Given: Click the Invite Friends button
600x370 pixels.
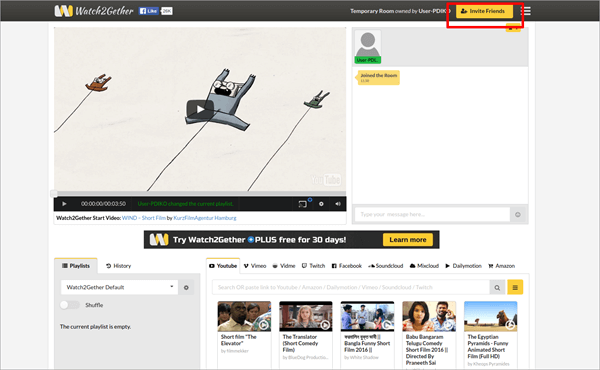Looking at the screenshot, I should coord(484,11).
